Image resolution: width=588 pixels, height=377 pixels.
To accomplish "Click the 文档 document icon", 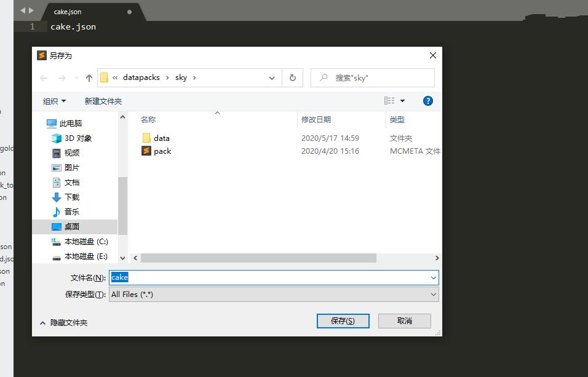I will click(56, 182).
